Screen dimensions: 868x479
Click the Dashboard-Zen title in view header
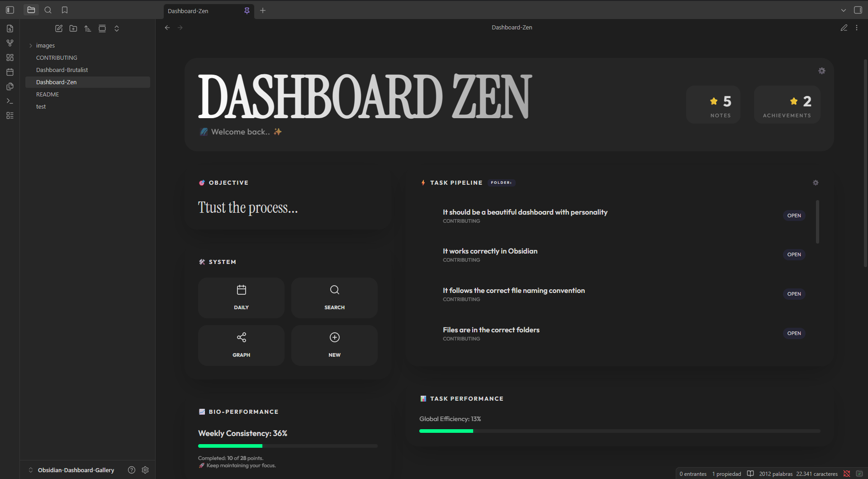[x=512, y=28]
